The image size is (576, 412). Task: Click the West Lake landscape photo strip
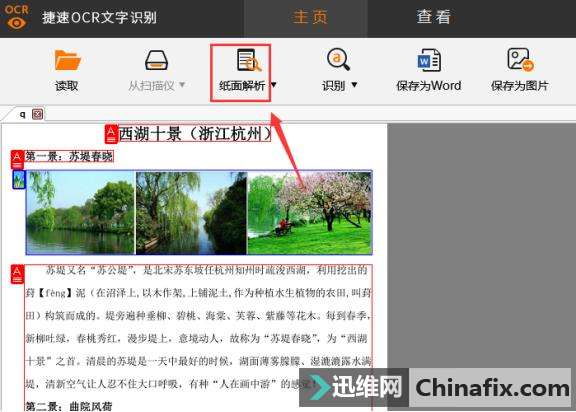pos(199,212)
